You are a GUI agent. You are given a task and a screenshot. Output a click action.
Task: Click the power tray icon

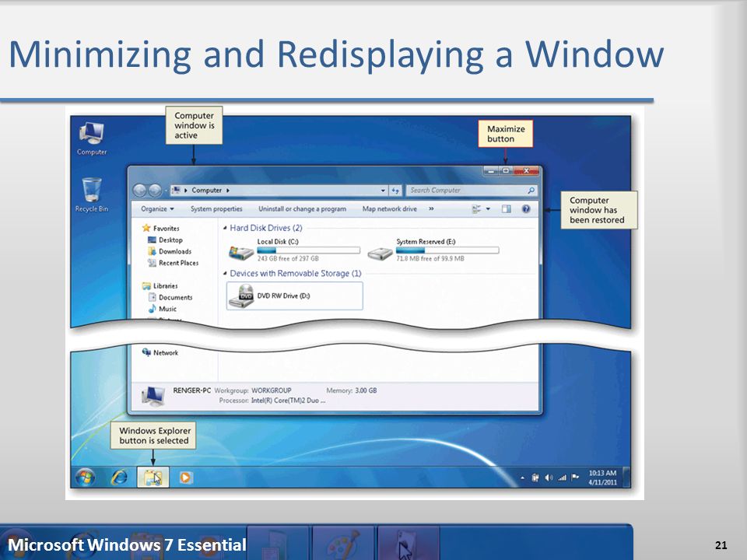[535, 478]
